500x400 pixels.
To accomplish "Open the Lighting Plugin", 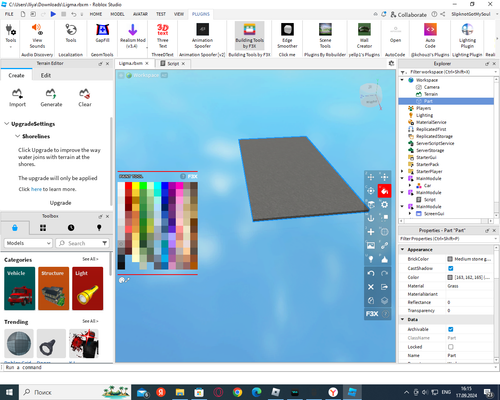I will pyautogui.click(x=467, y=36).
